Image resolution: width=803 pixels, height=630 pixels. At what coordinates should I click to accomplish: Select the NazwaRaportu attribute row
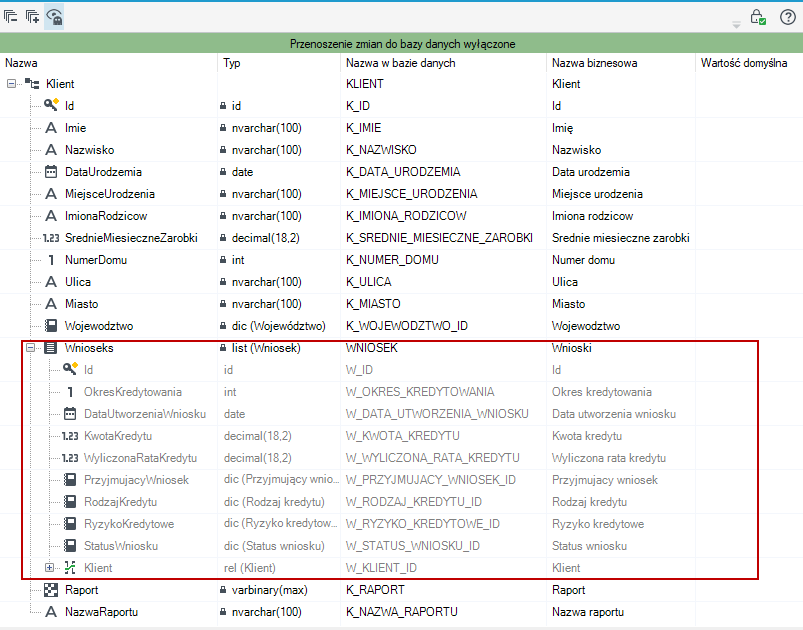pyautogui.click(x=402, y=612)
